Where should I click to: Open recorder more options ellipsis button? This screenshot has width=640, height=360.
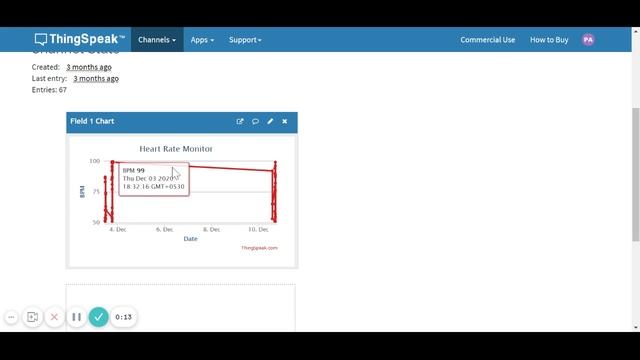click(11, 317)
